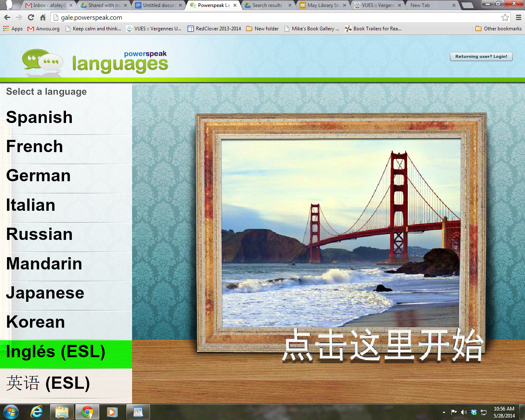Open the Anwsu.org Gmail bookmark
The image size is (525, 420).
coord(43,29)
